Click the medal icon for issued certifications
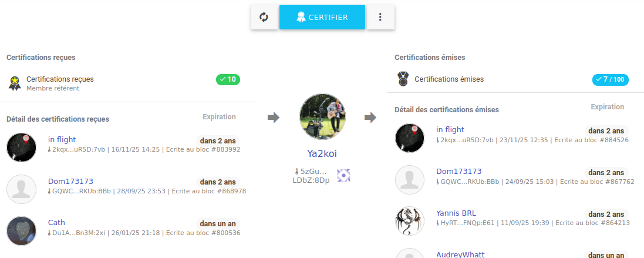 pyautogui.click(x=403, y=79)
